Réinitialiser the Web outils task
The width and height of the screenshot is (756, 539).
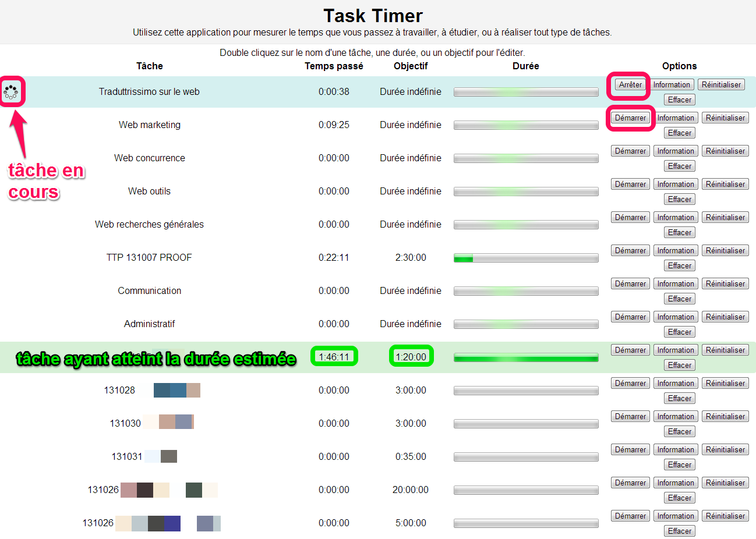725,183
